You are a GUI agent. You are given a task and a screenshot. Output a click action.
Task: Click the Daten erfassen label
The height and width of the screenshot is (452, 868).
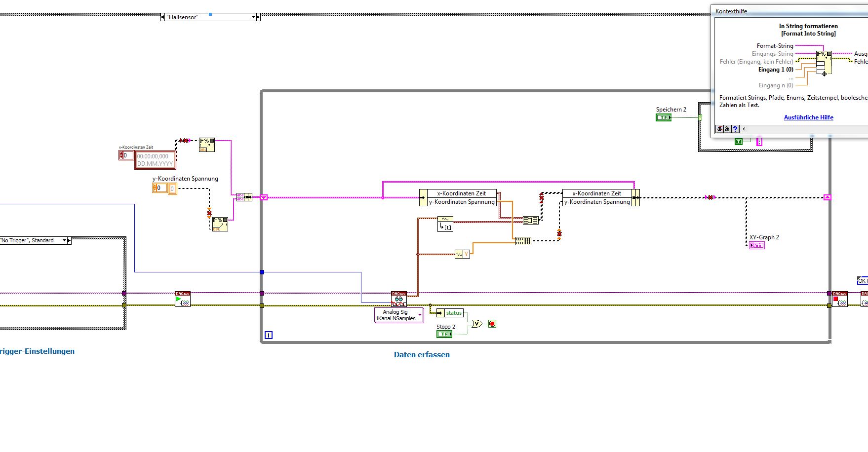422,354
